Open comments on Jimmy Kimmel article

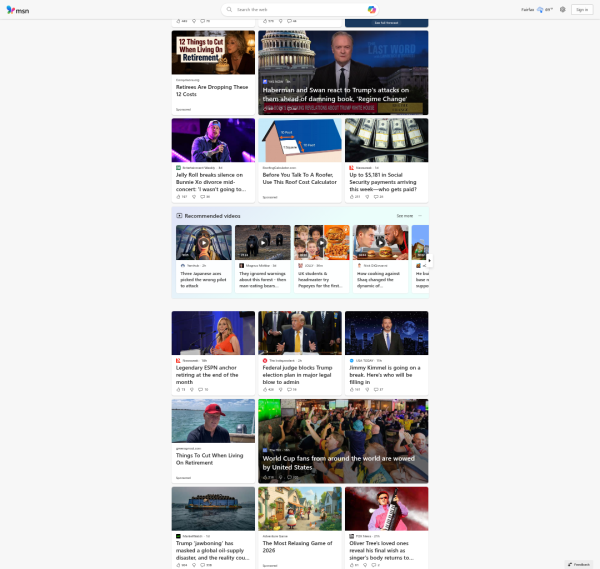click(378, 390)
